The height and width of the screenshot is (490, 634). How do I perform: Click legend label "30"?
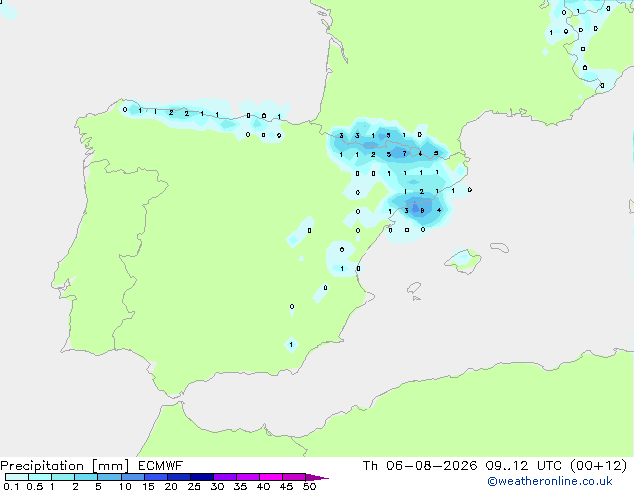(217, 486)
